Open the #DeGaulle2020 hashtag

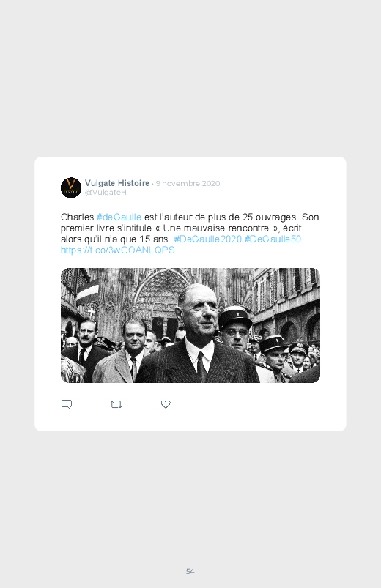pos(207,239)
